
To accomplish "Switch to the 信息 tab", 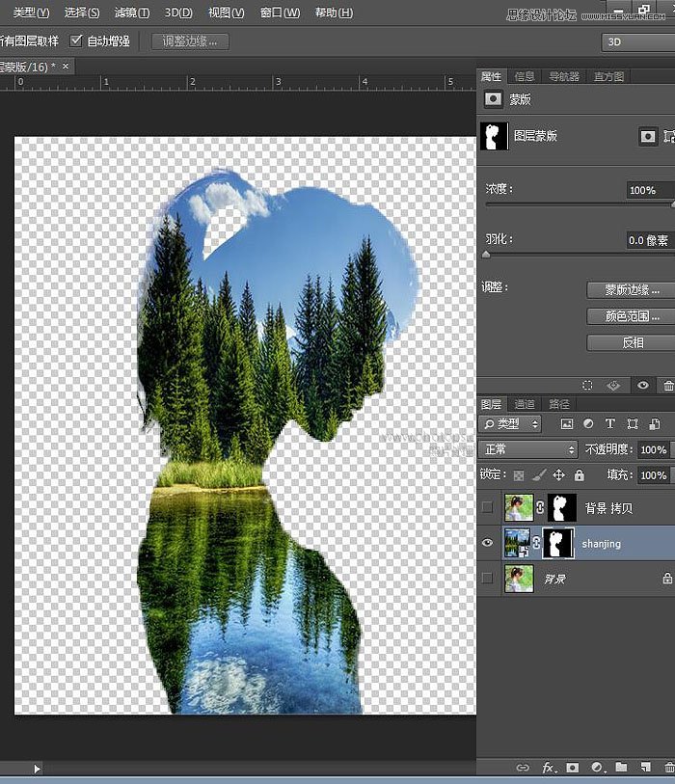I will coord(524,76).
